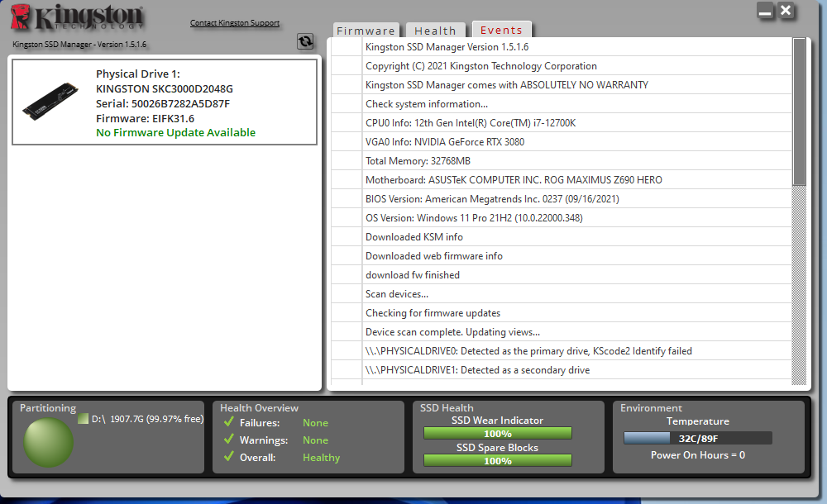Select 'KINGSTON SKC3000D2048G' model text
The height and width of the screenshot is (504, 827).
[x=165, y=88]
